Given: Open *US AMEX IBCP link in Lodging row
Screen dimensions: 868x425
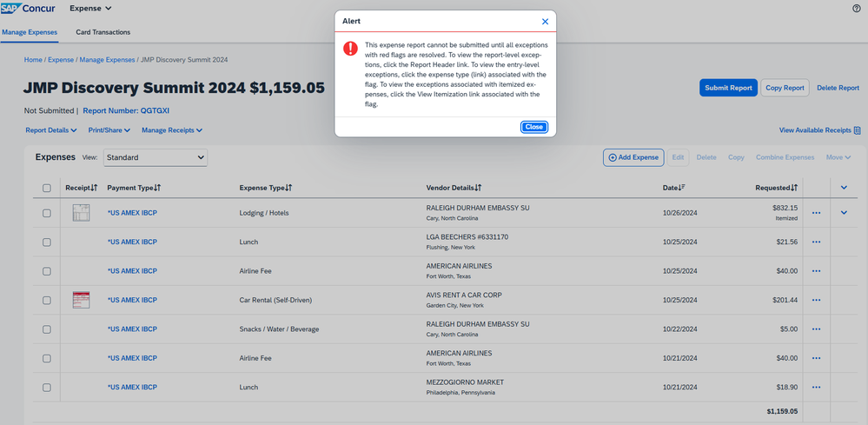Looking at the screenshot, I should (x=132, y=213).
